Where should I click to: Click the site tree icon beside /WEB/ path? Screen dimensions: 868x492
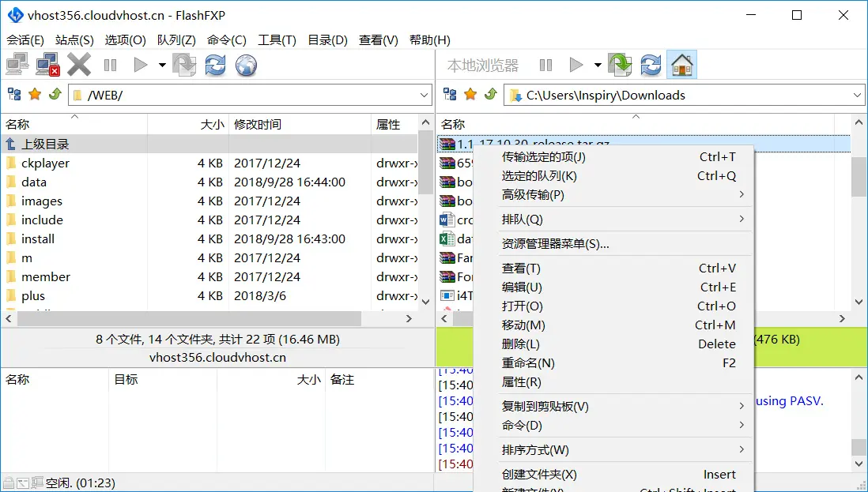14,95
